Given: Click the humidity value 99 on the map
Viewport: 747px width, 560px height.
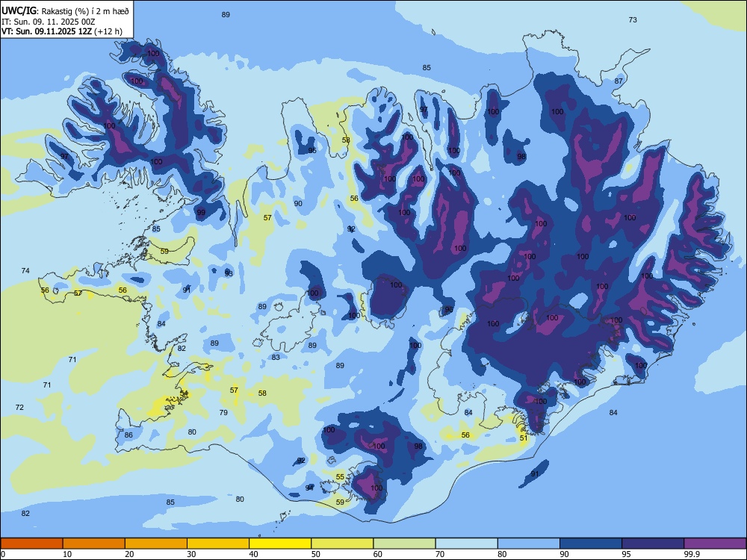Looking at the screenshot, I should [201, 212].
